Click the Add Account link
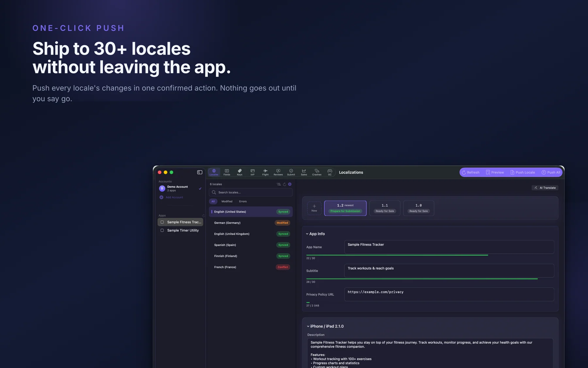Image resolution: width=588 pixels, height=368 pixels. (171, 197)
